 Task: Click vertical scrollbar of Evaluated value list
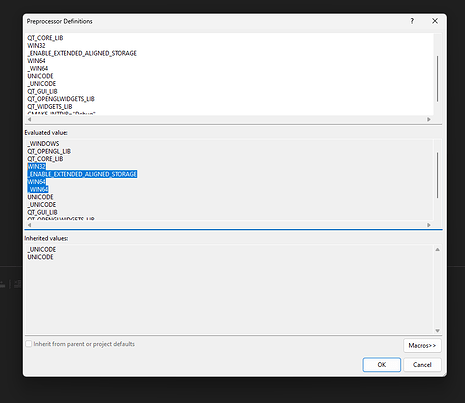click(x=437, y=175)
